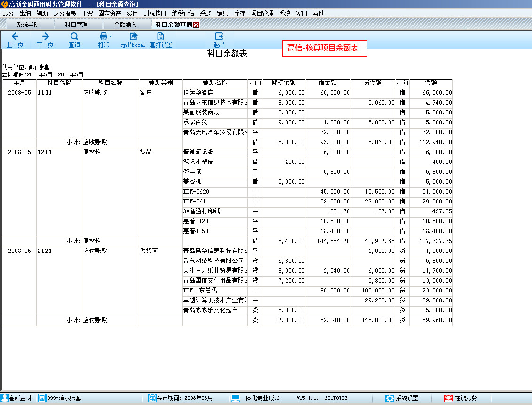Screen dimensions: 532x405
Task: Close the 科目余额查询 tab
Action: 196,25
